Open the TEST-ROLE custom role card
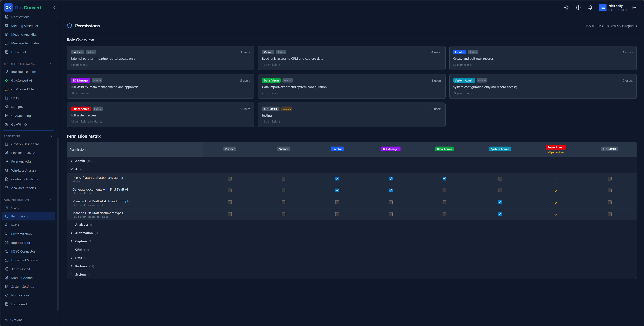Screen dimensions: 644x326 click(x=351, y=115)
